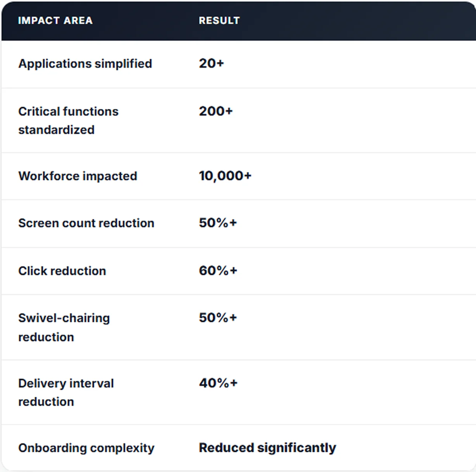
Task: Select the Applications simplified row label
Action: [x=85, y=64]
